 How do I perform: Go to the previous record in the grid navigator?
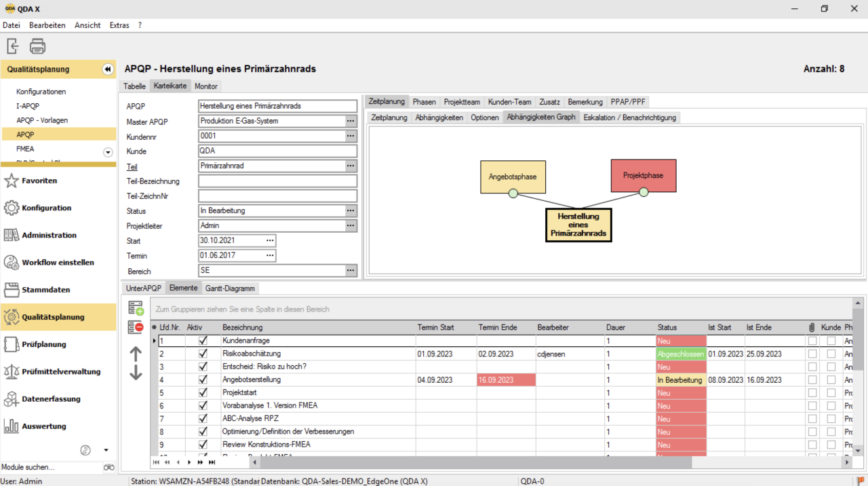[179, 462]
